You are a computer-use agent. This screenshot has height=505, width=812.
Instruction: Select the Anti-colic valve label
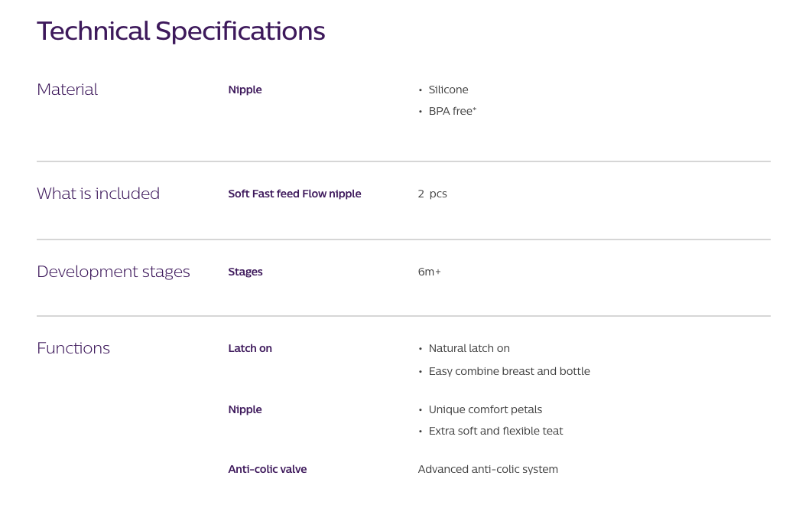tap(267, 469)
